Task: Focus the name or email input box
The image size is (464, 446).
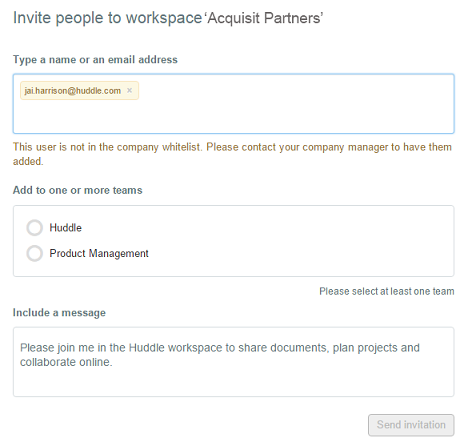Action: [x=233, y=104]
